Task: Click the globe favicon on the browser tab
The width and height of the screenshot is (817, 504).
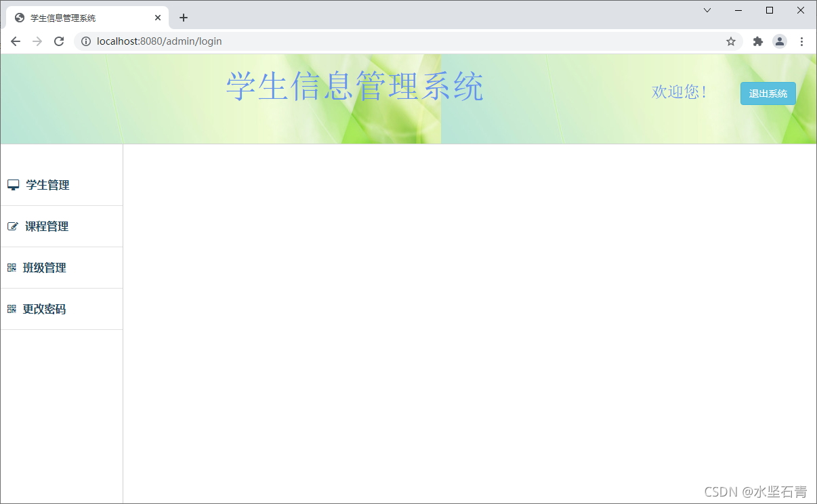Action: [20, 18]
